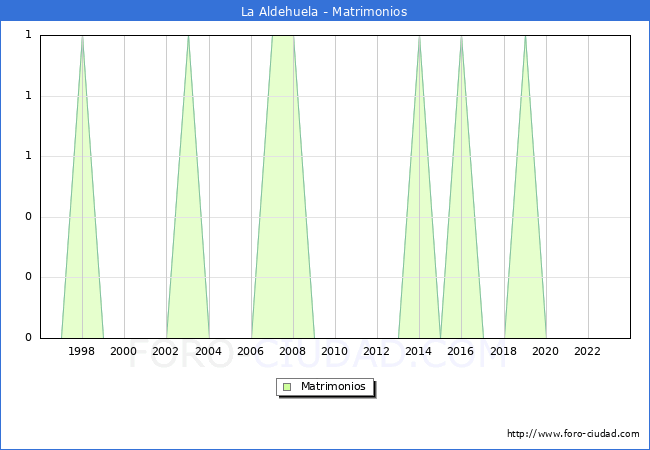Click the 2012 x-axis label

[376, 351]
